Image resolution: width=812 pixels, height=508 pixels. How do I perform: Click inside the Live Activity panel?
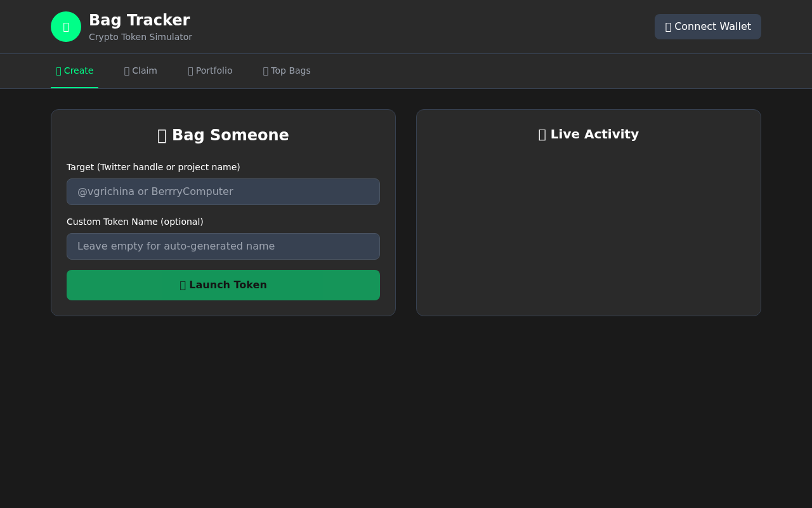pyautogui.click(x=588, y=229)
